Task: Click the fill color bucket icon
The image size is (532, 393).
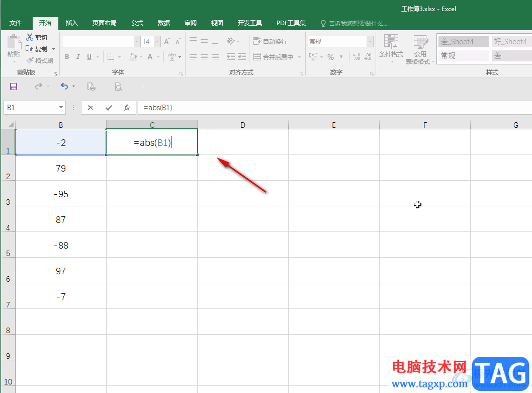Action: (x=133, y=57)
